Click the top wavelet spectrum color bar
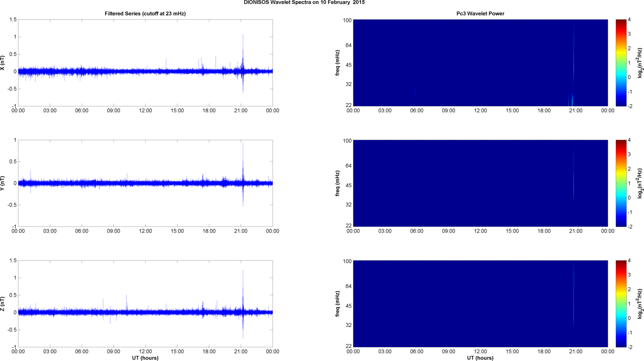 (x=621, y=63)
